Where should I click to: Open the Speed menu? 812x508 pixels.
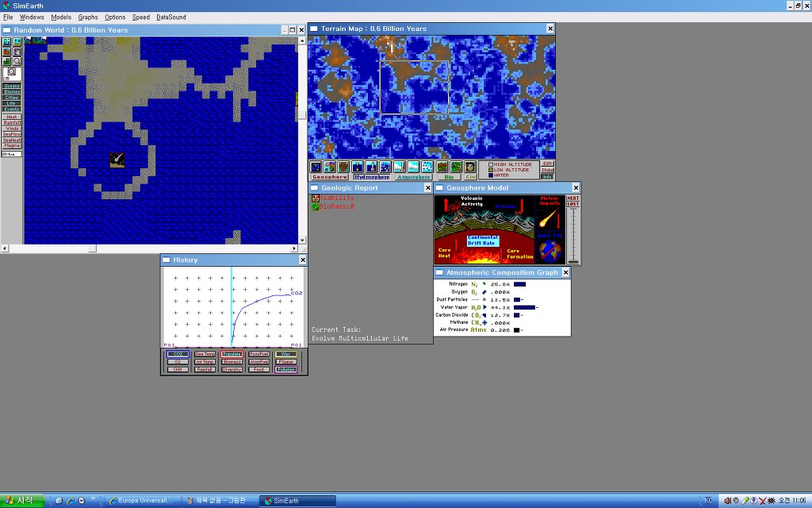pos(141,17)
